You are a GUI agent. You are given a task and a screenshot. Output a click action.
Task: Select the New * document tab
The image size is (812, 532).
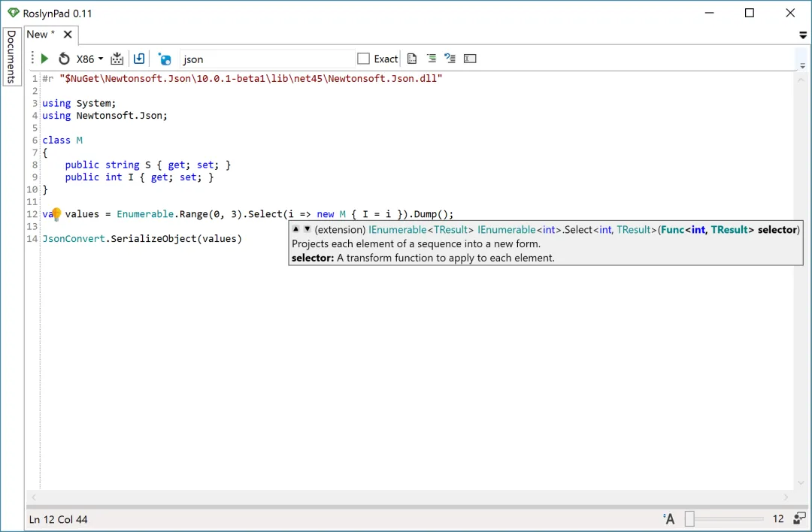tap(41, 34)
